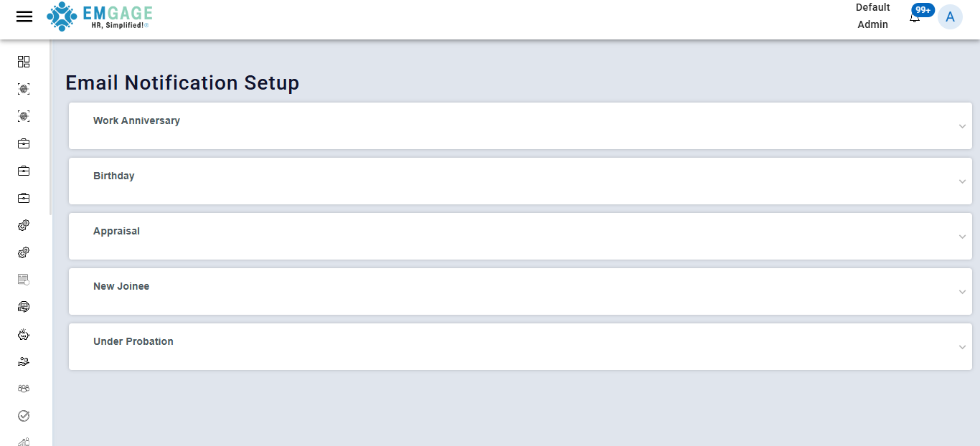The height and width of the screenshot is (446, 980).
Task: Open the hamburger navigation menu
Action: tap(24, 16)
